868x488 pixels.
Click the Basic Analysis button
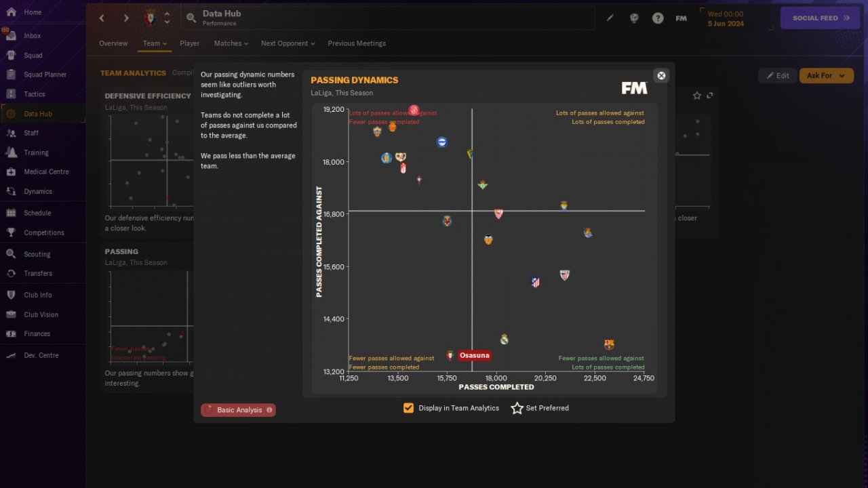pos(238,410)
